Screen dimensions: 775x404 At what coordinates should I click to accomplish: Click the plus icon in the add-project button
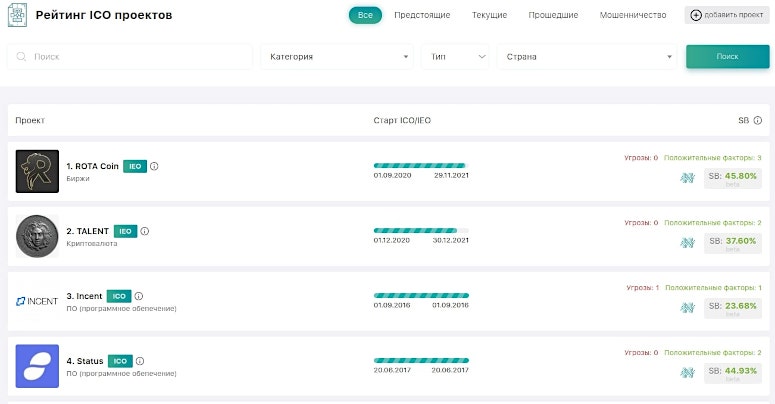click(x=696, y=15)
